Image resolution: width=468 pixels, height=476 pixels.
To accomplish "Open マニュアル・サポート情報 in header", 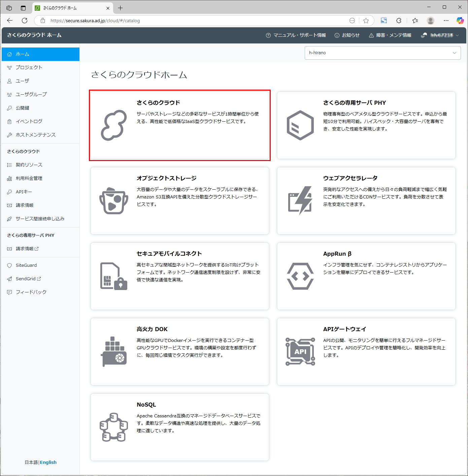I will (296, 35).
